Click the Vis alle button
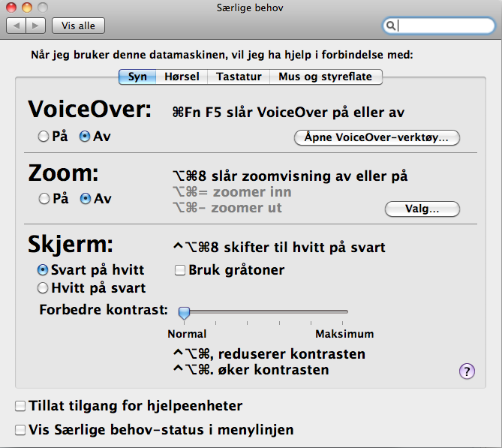Image resolution: width=502 pixels, height=448 pixels. point(79,26)
